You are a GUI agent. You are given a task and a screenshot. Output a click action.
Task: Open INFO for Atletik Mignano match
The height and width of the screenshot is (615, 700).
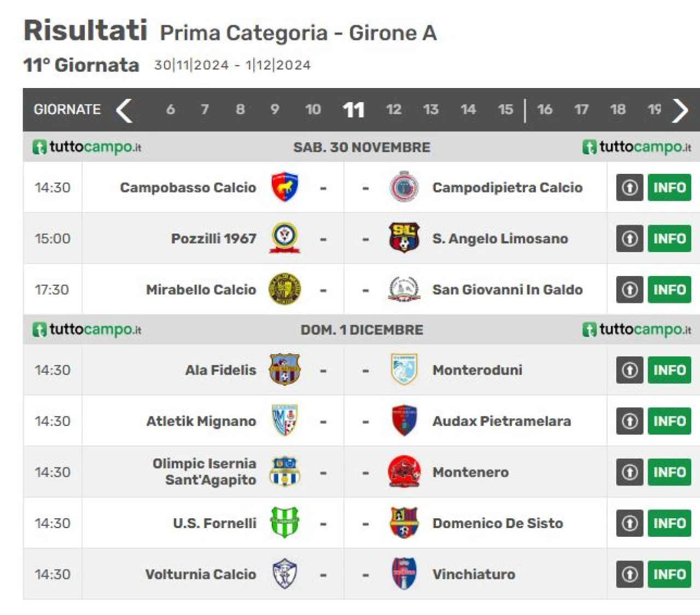[669, 421]
